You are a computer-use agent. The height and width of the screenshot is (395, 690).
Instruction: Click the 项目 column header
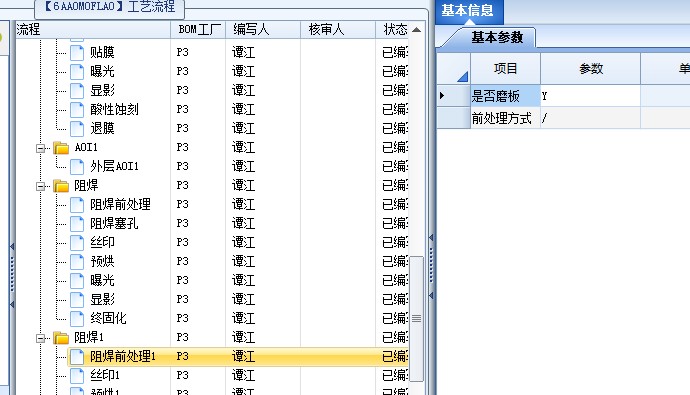click(x=505, y=68)
